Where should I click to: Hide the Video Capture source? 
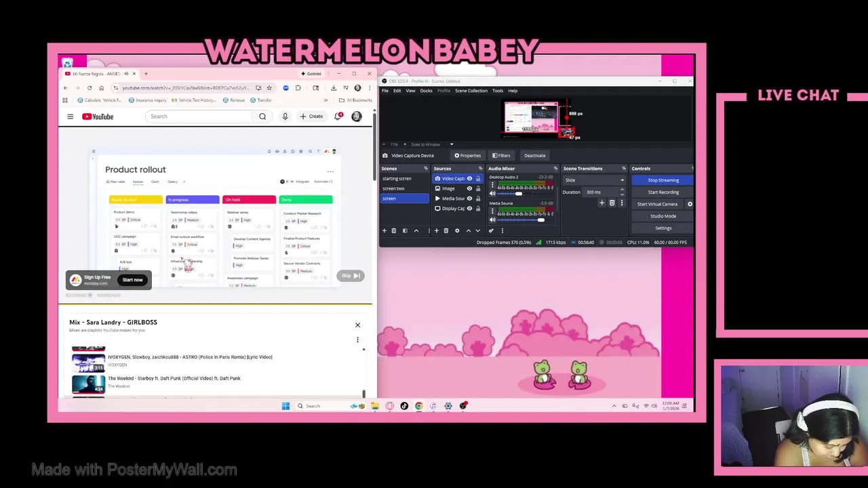tap(469, 179)
